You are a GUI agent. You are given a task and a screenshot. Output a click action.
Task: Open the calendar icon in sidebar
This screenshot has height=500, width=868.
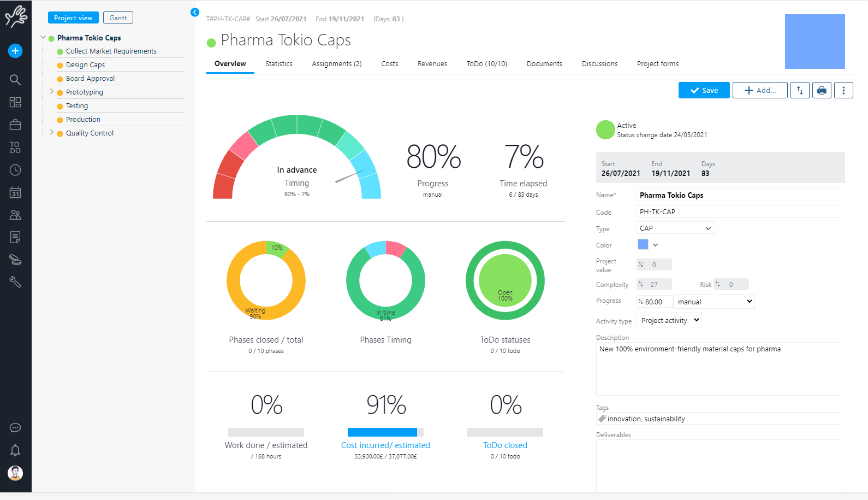(15, 192)
